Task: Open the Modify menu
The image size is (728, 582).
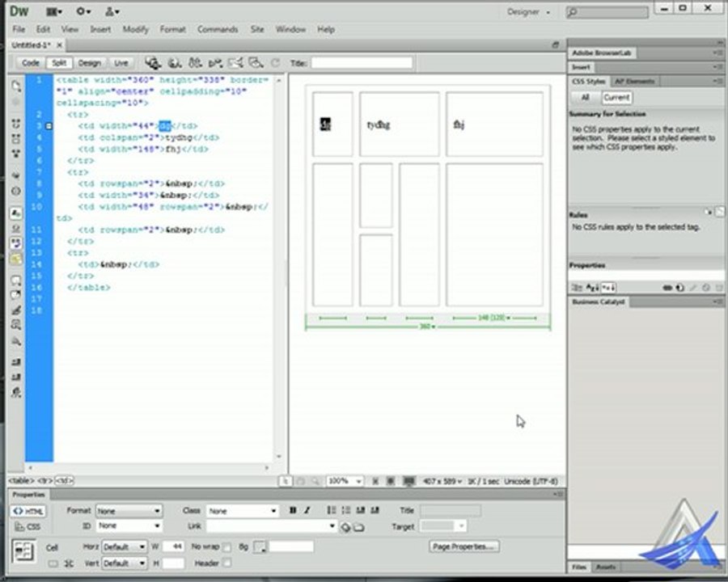Action: point(136,29)
